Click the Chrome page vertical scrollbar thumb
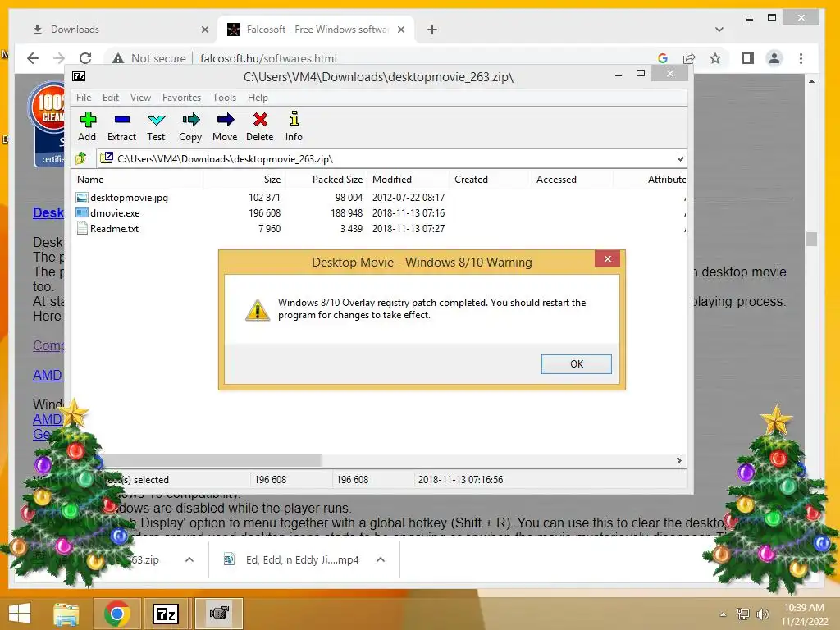This screenshot has width=840, height=630. tap(811, 239)
